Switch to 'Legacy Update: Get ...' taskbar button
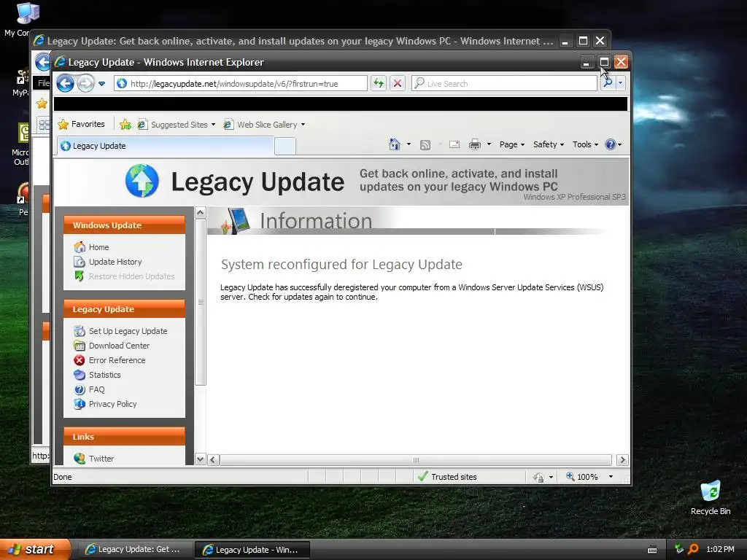747x560 pixels. coord(135,550)
